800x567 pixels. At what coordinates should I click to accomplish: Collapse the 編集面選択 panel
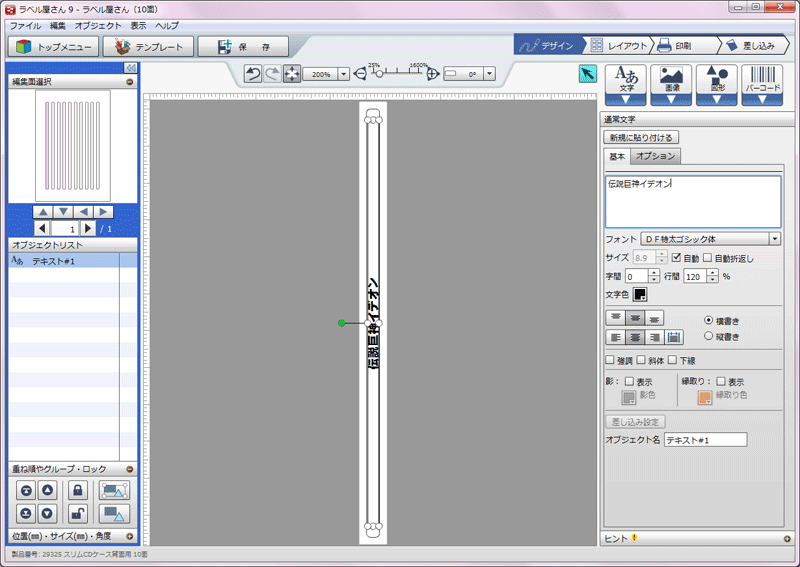click(x=130, y=82)
